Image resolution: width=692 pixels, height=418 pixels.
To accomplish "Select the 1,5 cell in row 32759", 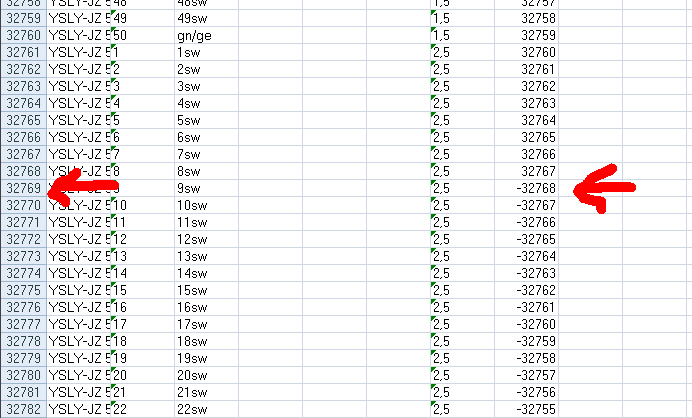I will (x=463, y=18).
